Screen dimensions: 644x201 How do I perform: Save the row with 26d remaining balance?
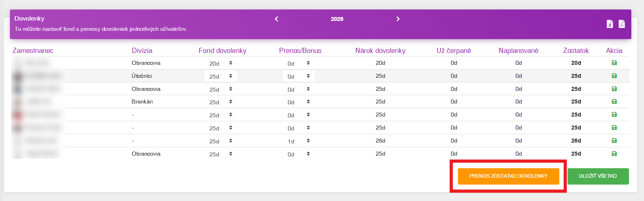click(614, 141)
